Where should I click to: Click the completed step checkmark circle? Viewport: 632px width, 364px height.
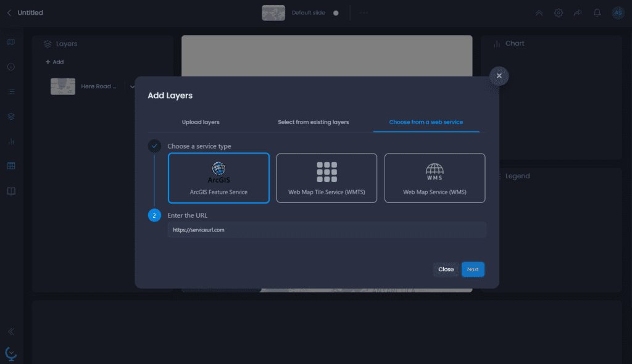pos(154,146)
